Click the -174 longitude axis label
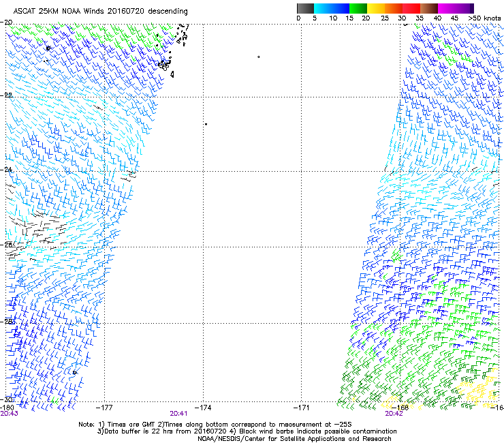The image size is (504, 443). [203, 408]
